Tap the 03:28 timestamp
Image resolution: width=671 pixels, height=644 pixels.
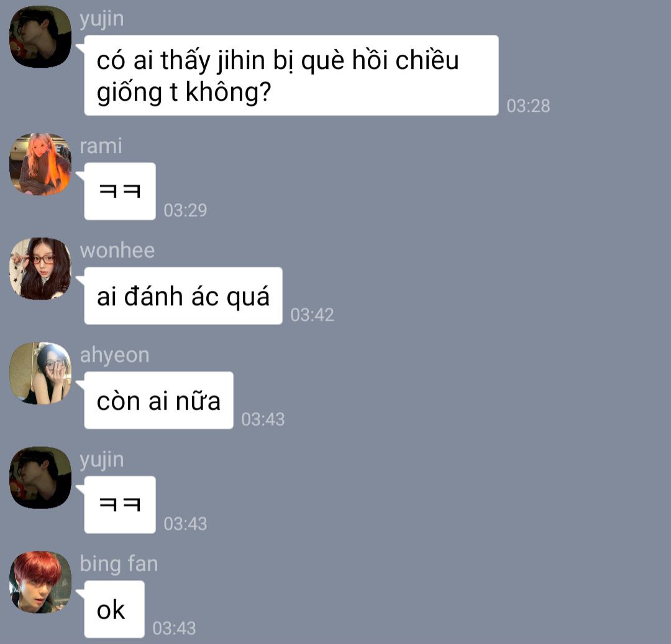click(528, 106)
